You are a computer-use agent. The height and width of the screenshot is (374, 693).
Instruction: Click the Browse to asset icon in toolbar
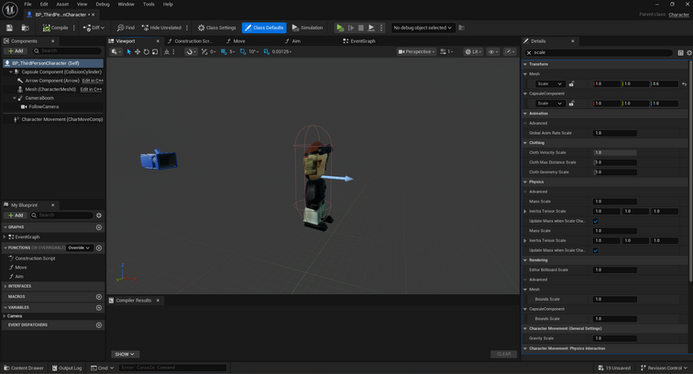[x=25, y=28]
